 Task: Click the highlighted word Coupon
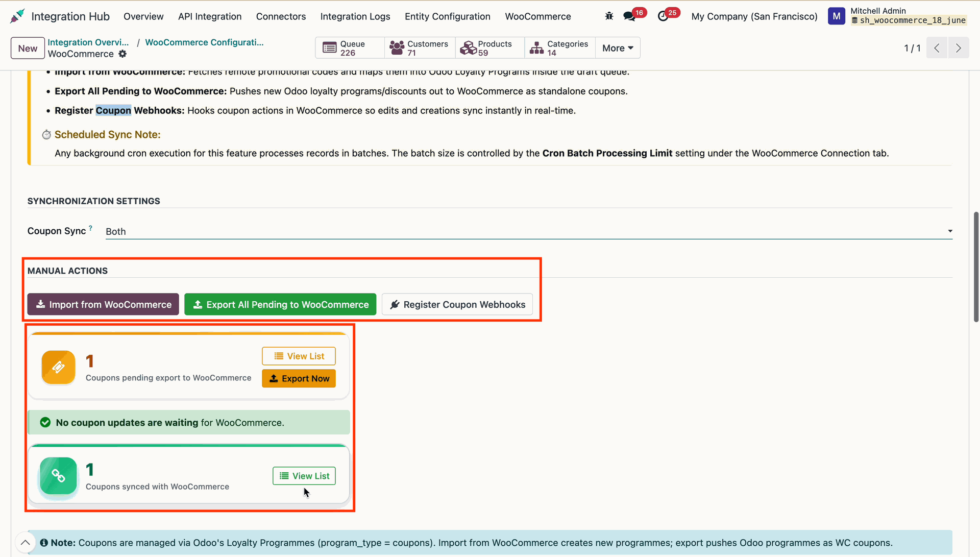pyautogui.click(x=113, y=110)
